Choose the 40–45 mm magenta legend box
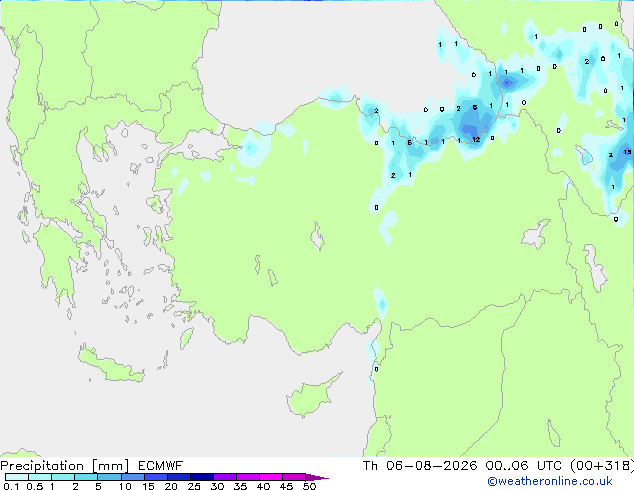Screen dimensions: 634x490 pos(271,477)
